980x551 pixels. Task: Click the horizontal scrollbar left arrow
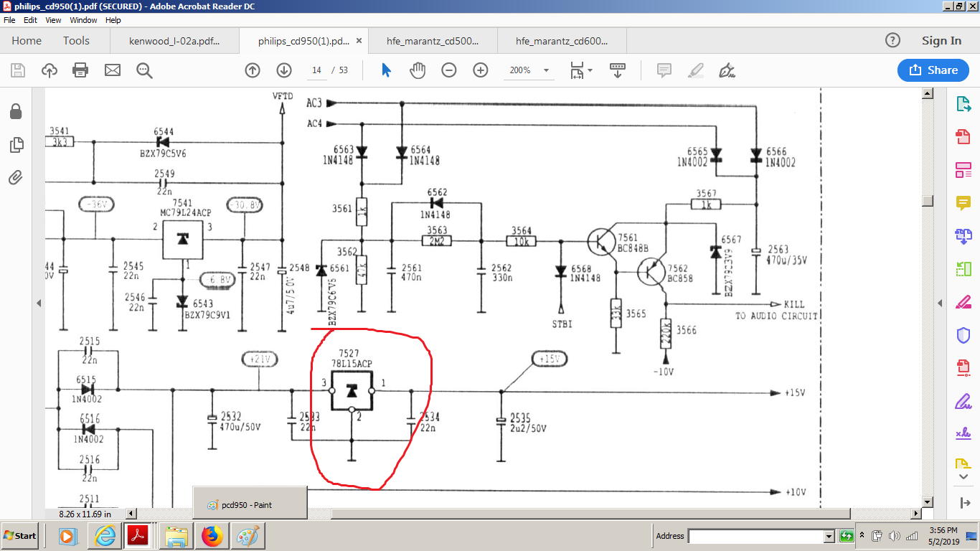click(x=131, y=514)
